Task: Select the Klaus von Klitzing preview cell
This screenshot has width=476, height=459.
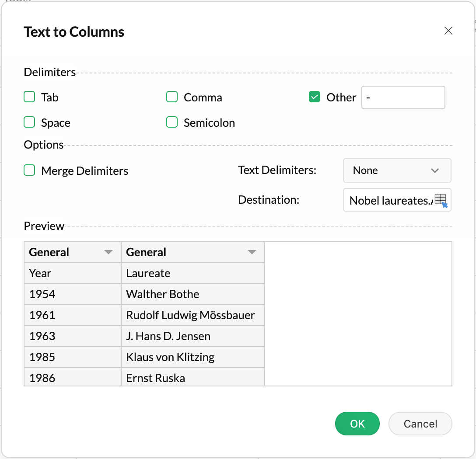Action: pyautogui.click(x=192, y=357)
